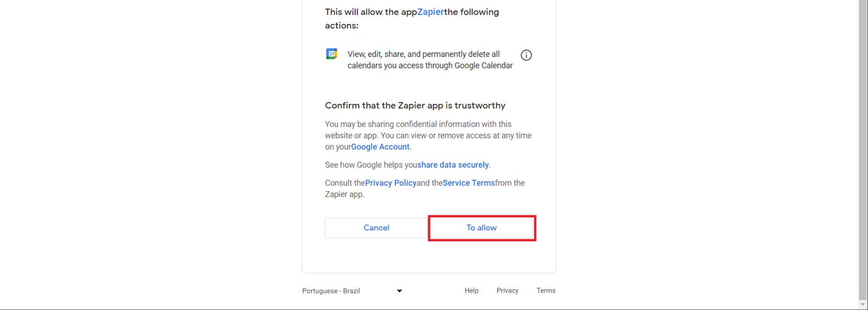
Task: Open the Terms footer link
Action: tap(546, 290)
